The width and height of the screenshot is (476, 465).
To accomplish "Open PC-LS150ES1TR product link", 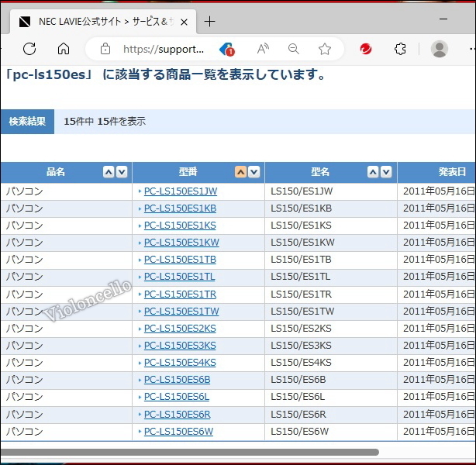I will point(180,294).
